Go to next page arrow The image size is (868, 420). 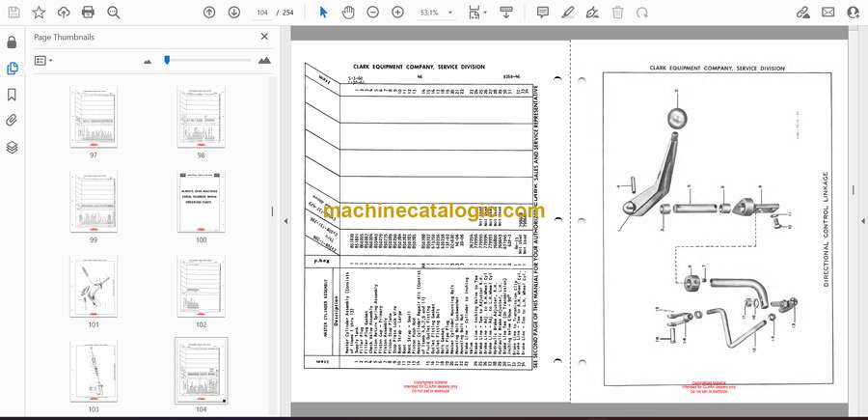tap(234, 13)
